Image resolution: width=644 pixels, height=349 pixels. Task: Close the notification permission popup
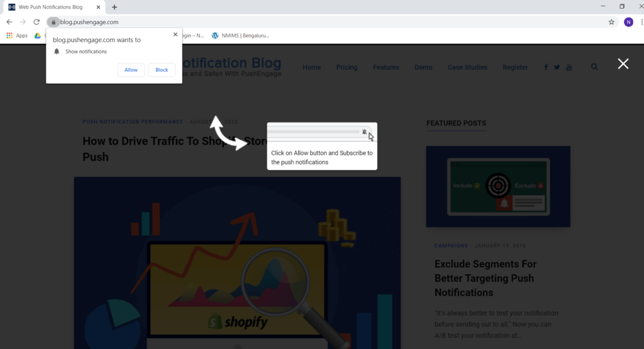pos(175,35)
